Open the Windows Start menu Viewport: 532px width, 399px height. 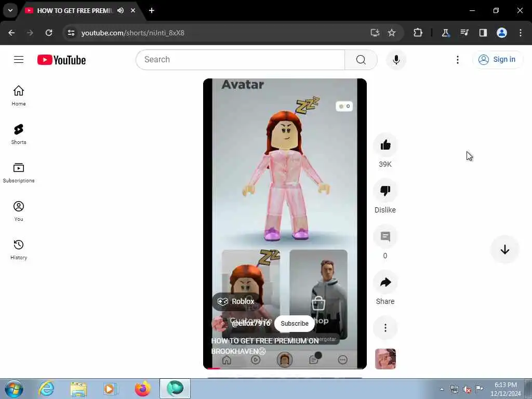click(x=14, y=389)
